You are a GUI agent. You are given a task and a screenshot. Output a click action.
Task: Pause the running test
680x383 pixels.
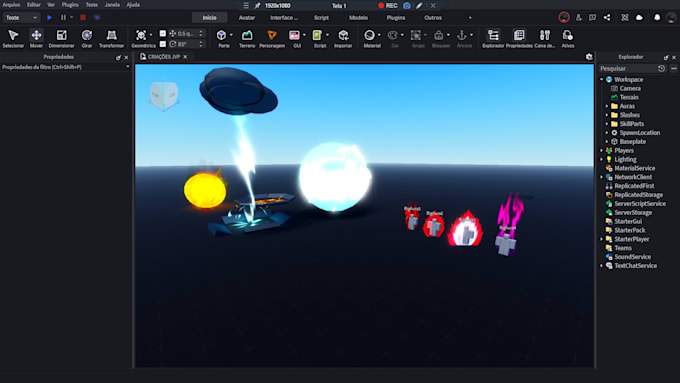pyautogui.click(x=63, y=17)
